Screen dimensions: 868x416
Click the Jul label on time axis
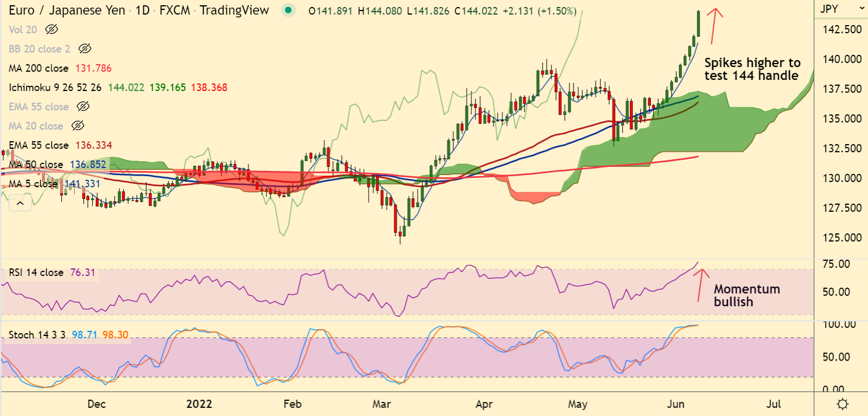(x=773, y=404)
